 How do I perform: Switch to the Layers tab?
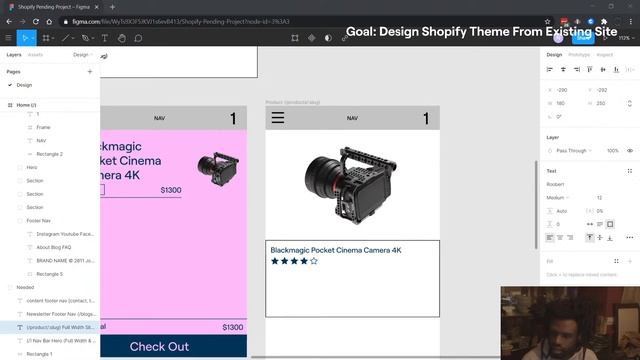14,55
